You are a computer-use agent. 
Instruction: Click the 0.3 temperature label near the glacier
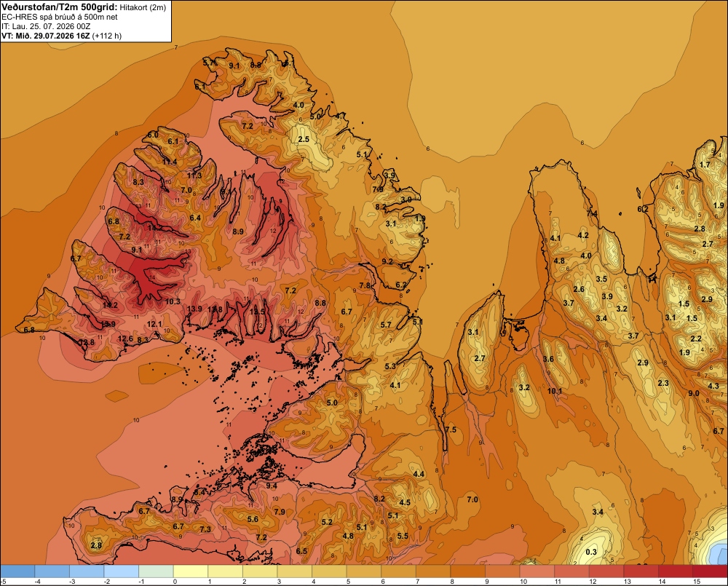click(591, 552)
